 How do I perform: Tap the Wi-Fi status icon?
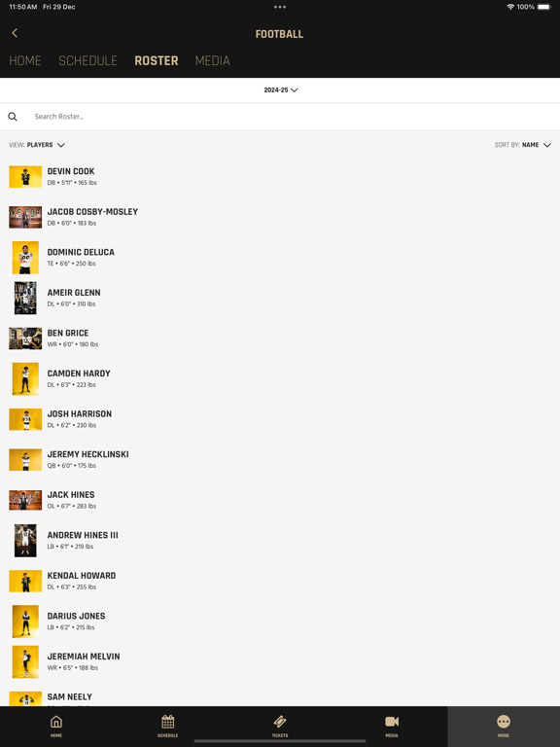510,7
